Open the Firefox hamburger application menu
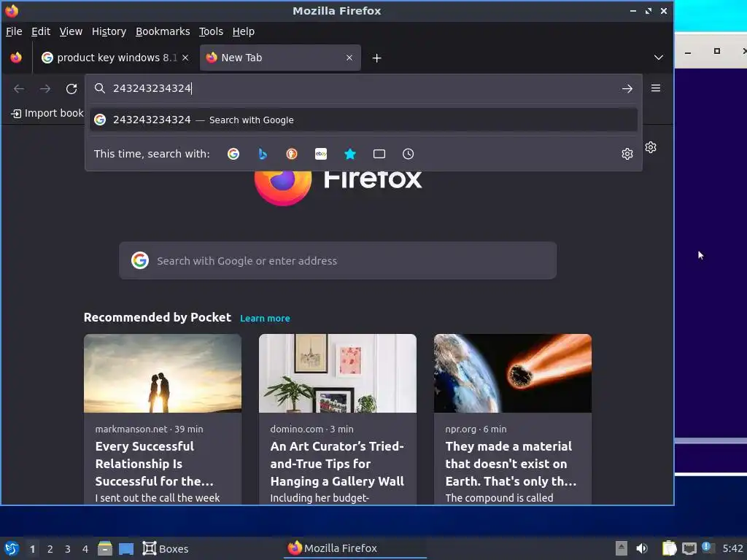 (x=656, y=88)
